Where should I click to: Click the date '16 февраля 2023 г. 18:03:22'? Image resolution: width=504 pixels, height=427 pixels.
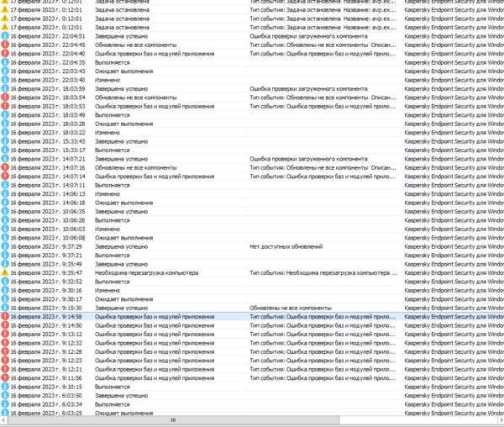(48, 133)
